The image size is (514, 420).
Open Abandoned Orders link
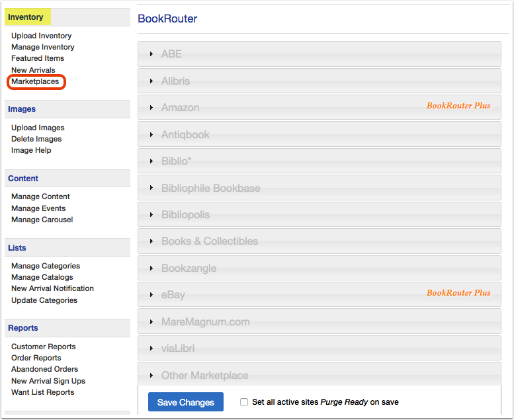[44, 369]
